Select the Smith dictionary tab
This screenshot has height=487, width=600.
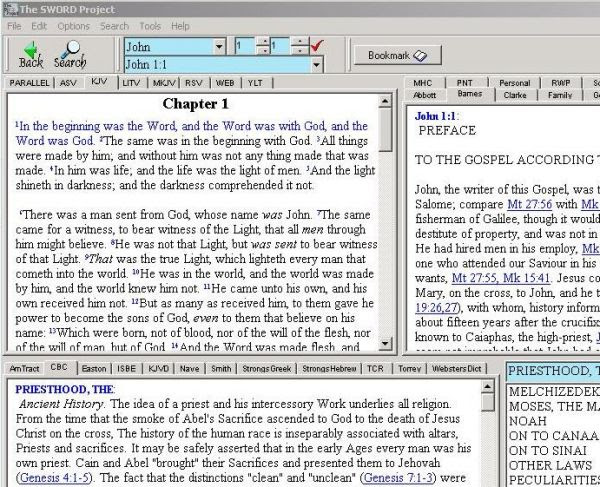pos(221,369)
